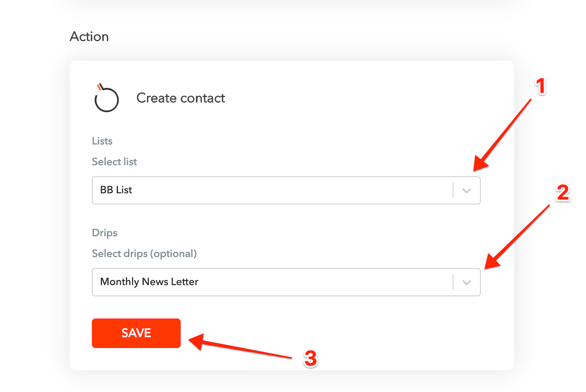Open the BB List dropdown field
586x392 pixels.
pos(286,190)
